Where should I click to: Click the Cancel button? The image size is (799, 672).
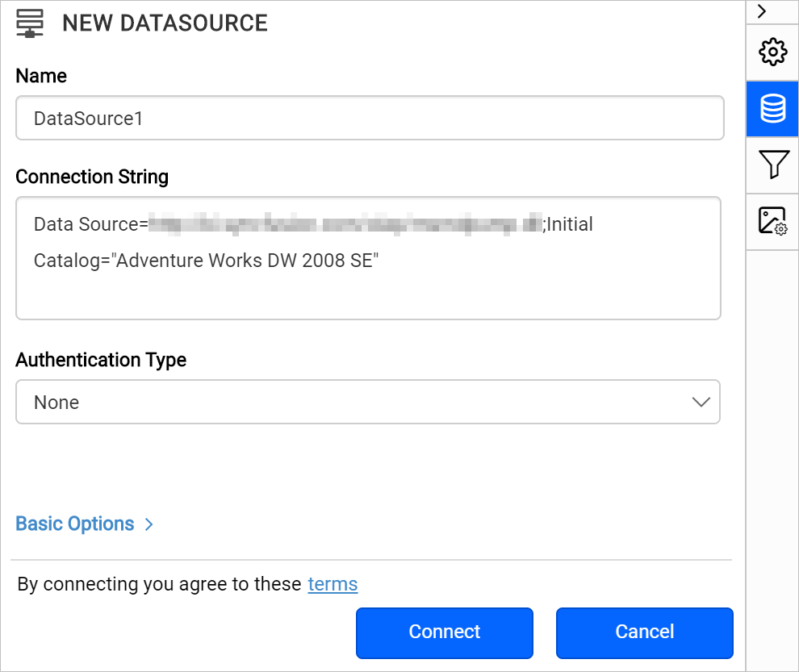tap(645, 632)
